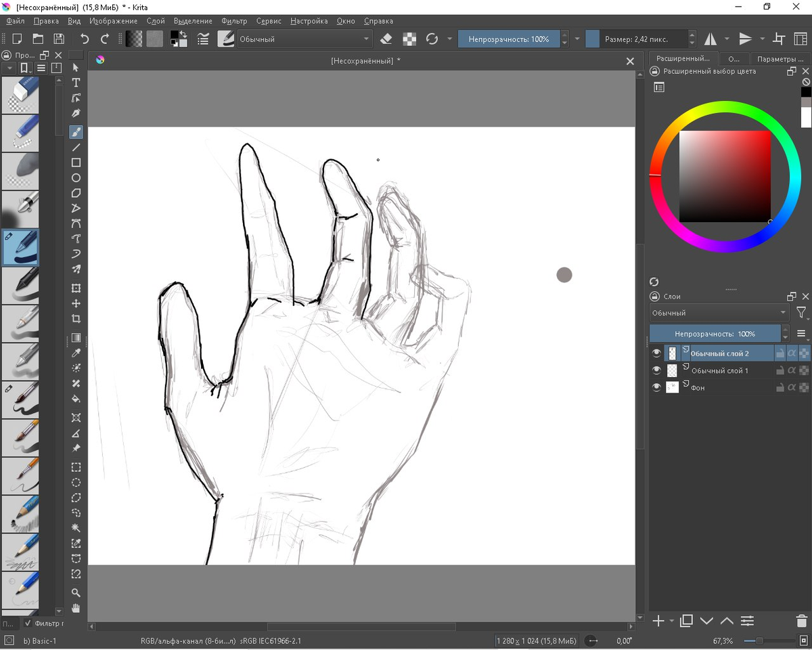
Task: Select the Freehand Brush tool
Action: click(76, 131)
